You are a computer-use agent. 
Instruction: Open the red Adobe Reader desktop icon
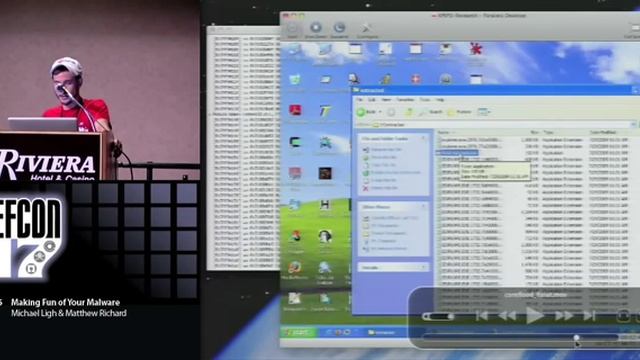pyautogui.click(x=295, y=110)
